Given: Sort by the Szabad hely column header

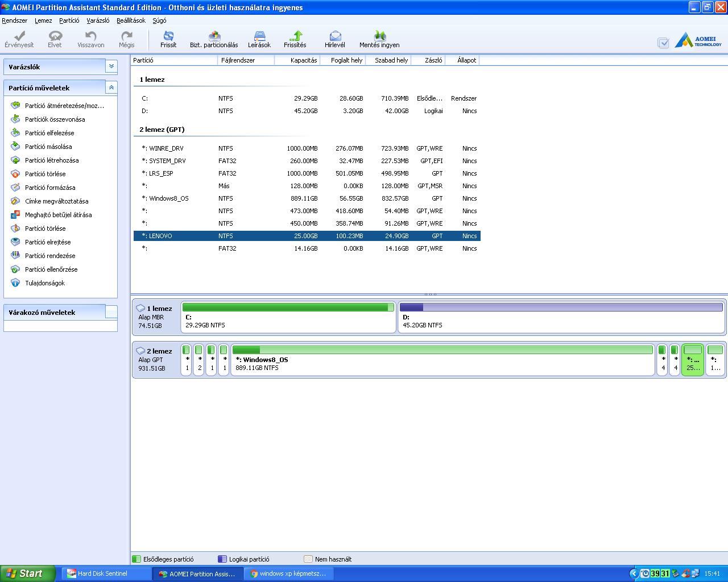Looking at the screenshot, I should pyautogui.click(x=388, y=60).
